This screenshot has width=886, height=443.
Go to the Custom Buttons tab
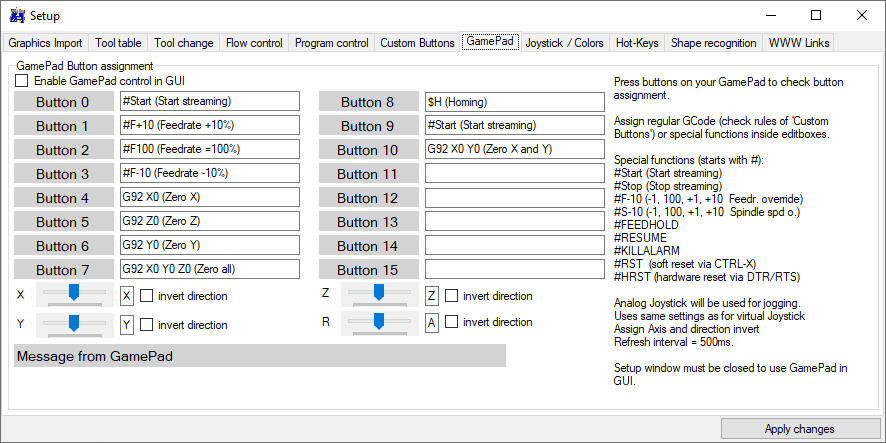[417, 43]
